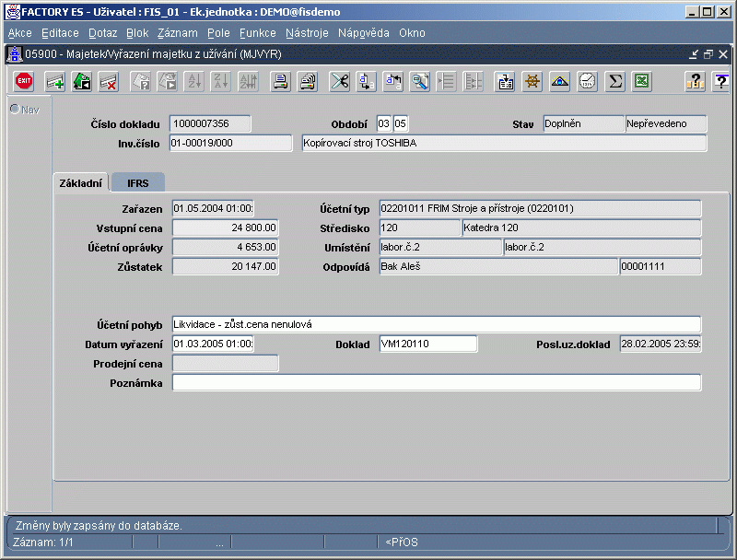Open the Funkce menu

point(258,33)
